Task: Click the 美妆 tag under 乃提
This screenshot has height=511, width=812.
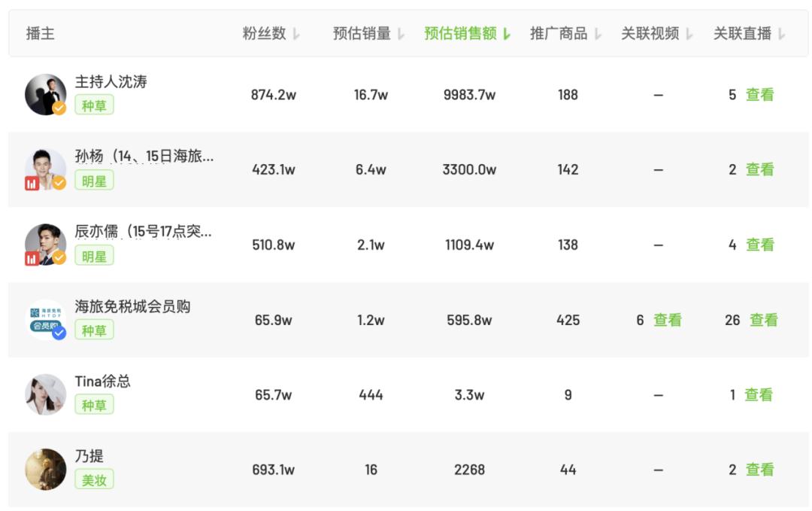Action: tap(94, 479)
